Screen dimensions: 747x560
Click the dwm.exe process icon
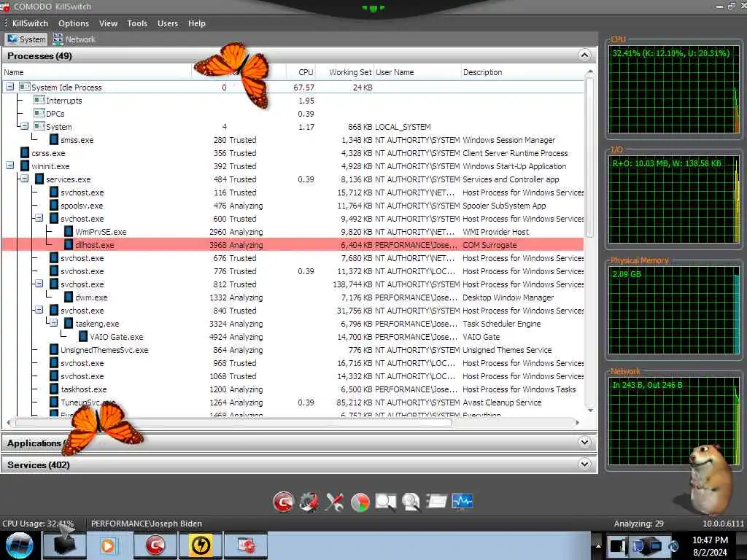click(69, 297)
